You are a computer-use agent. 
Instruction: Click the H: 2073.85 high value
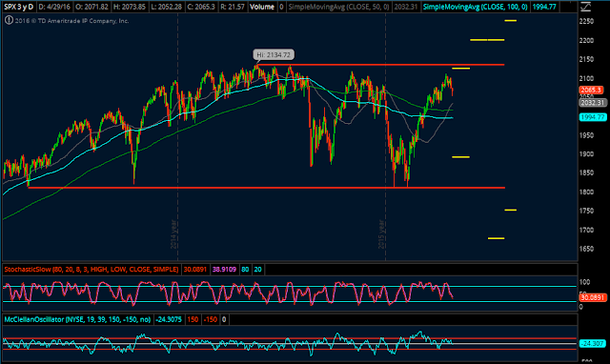pos(130,7)
